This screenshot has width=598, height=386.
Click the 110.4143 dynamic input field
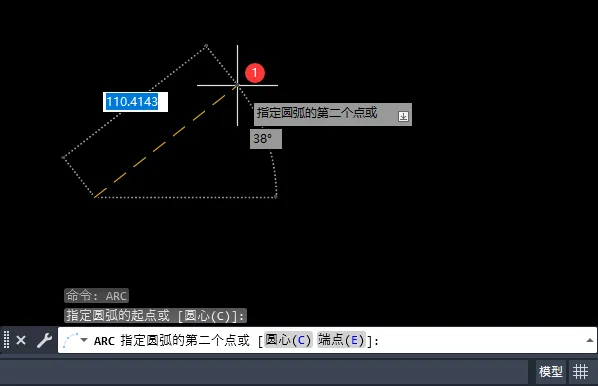click(135, 102)
